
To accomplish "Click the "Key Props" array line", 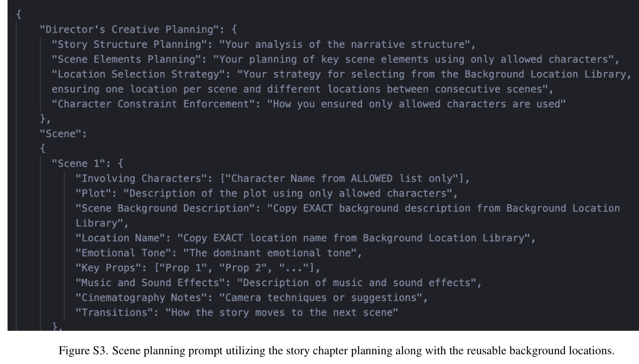I will (x=198, y=268).
